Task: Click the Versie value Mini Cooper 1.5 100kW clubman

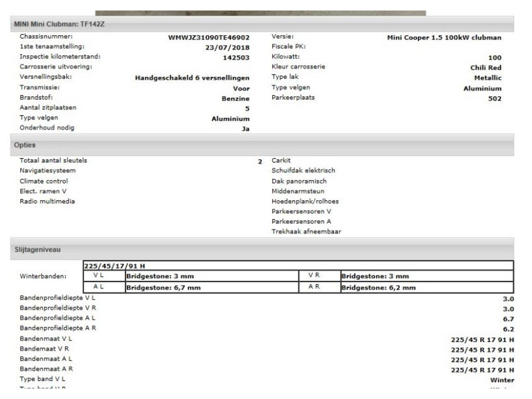Action: tap(444, 38)
